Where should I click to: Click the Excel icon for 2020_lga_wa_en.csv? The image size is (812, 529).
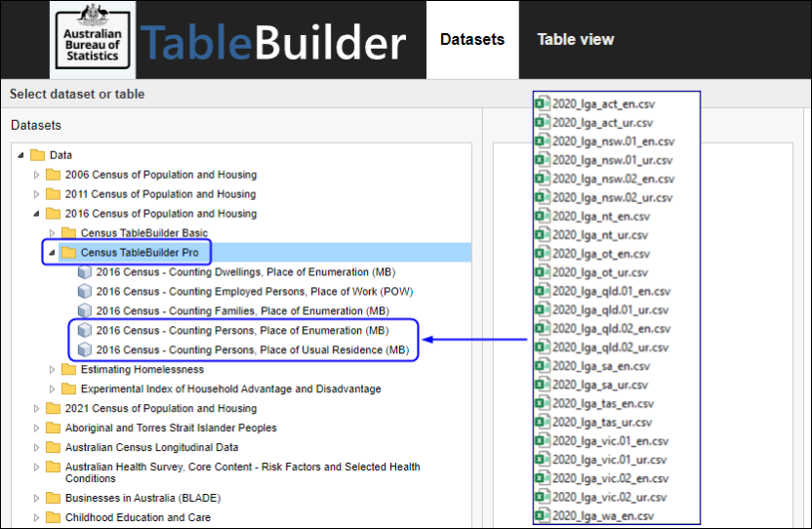(543, 515)
